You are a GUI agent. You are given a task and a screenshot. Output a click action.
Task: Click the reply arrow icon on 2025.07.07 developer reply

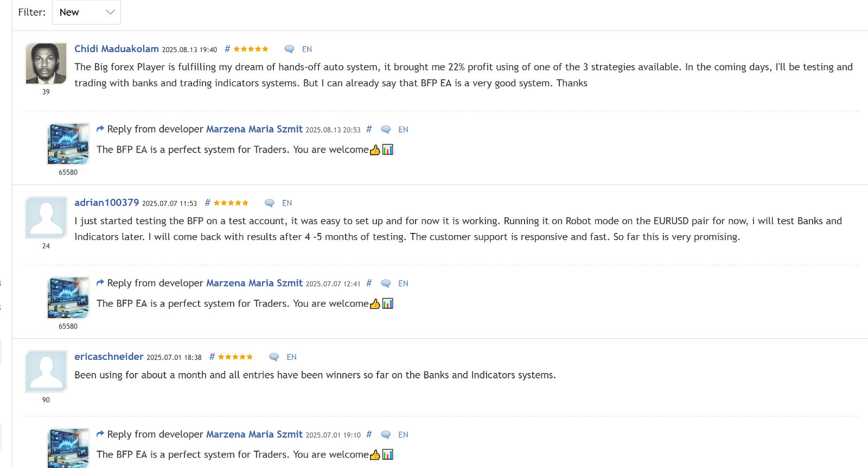(x=100, y=283)
